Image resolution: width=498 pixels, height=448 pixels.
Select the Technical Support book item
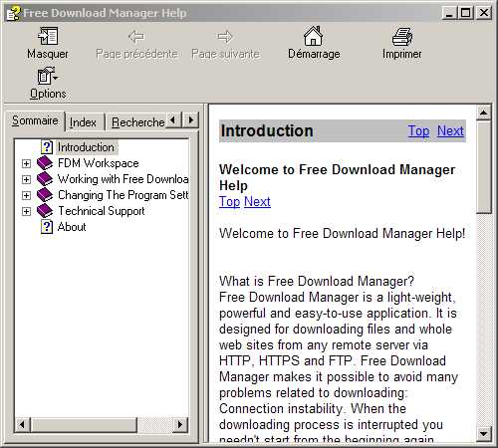coord(102,211)
